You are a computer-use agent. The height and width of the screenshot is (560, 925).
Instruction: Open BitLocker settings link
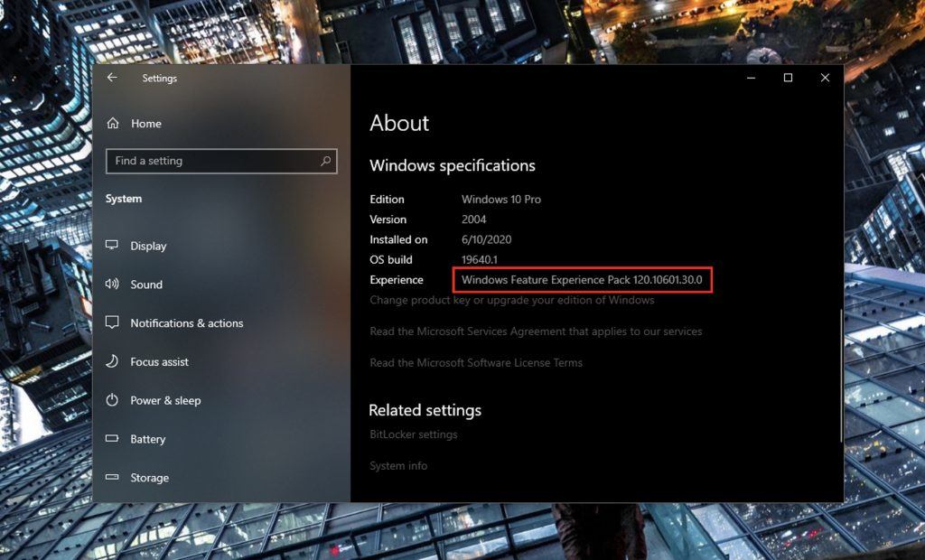(413, 434)
